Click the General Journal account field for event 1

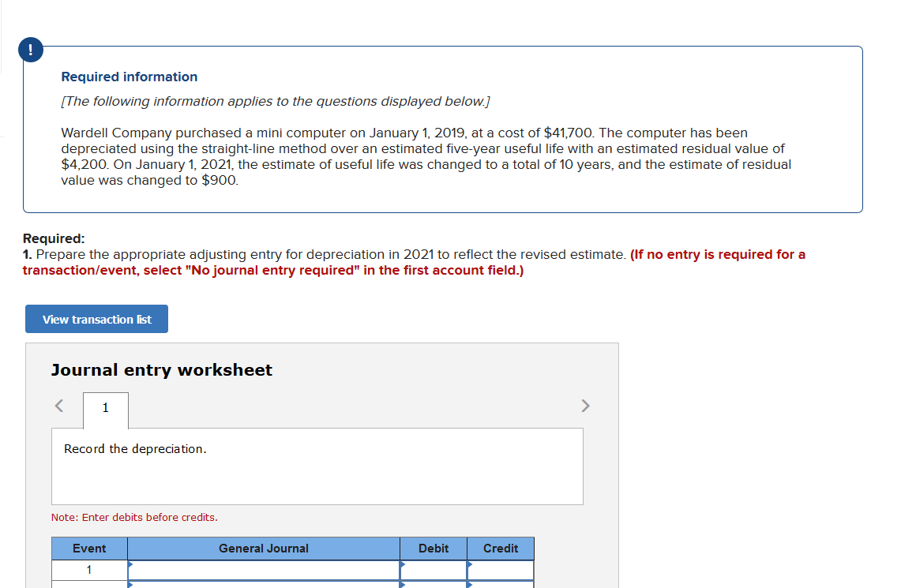(264, 570)
